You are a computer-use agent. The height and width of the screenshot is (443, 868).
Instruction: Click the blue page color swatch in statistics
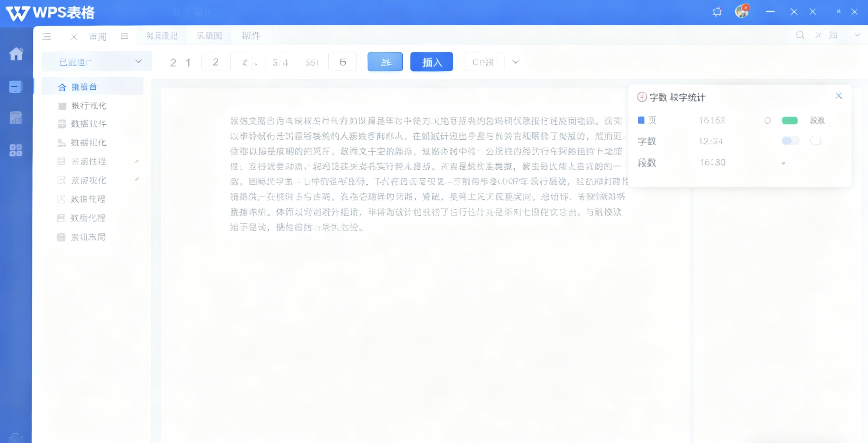point(641,120)
